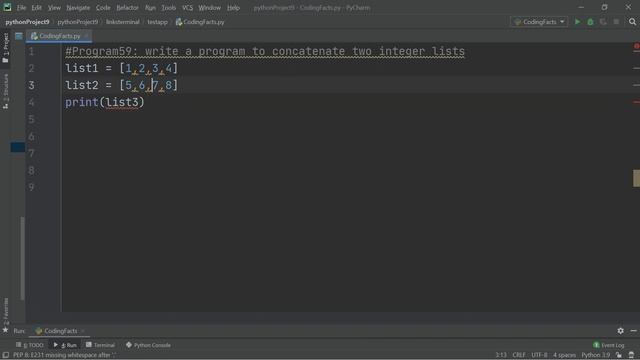Click the red error indicator in editor corner
Viewport: 640px width, 360px height.
(x=636, y=46)
